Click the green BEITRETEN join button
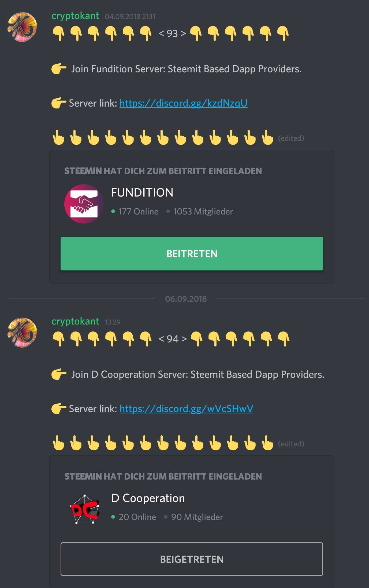The image size is (369, 588). tap(192, 254)
